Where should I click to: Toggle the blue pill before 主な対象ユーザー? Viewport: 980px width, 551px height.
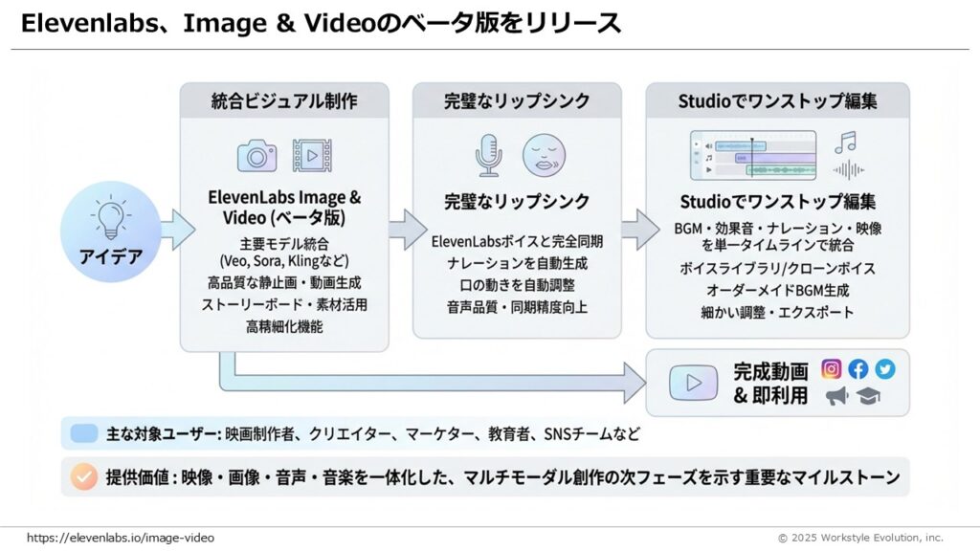click(84, 433)
